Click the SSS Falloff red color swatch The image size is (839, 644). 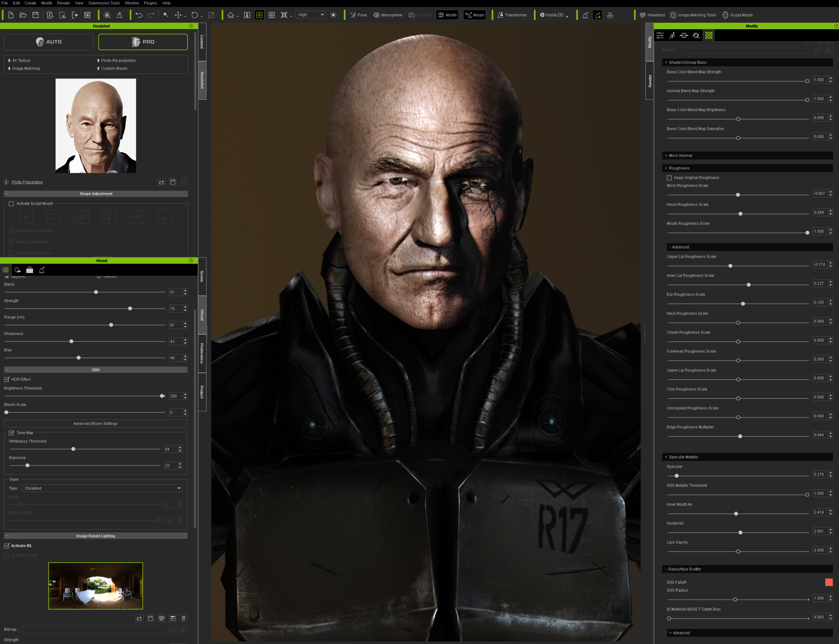point(829,582)
